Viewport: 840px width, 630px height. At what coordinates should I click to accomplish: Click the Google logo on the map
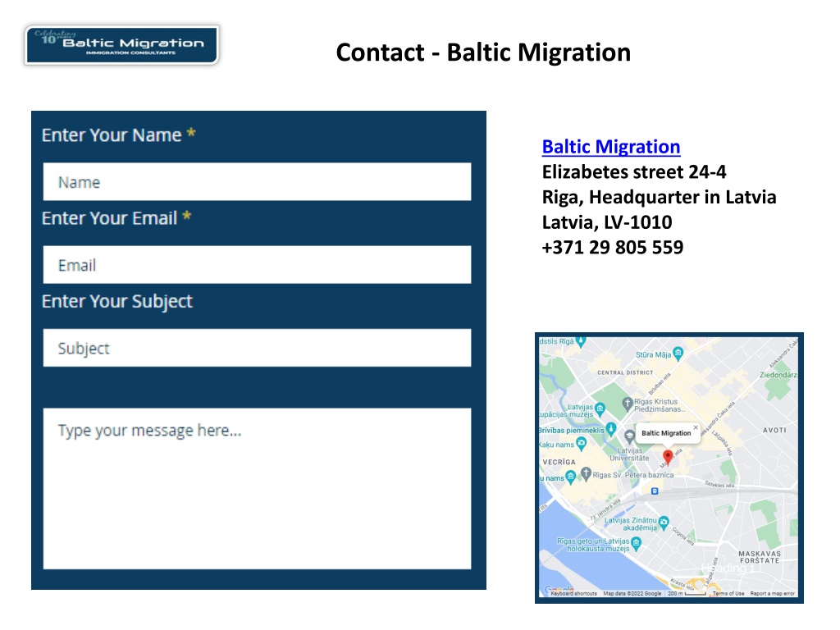pos(559,589)
